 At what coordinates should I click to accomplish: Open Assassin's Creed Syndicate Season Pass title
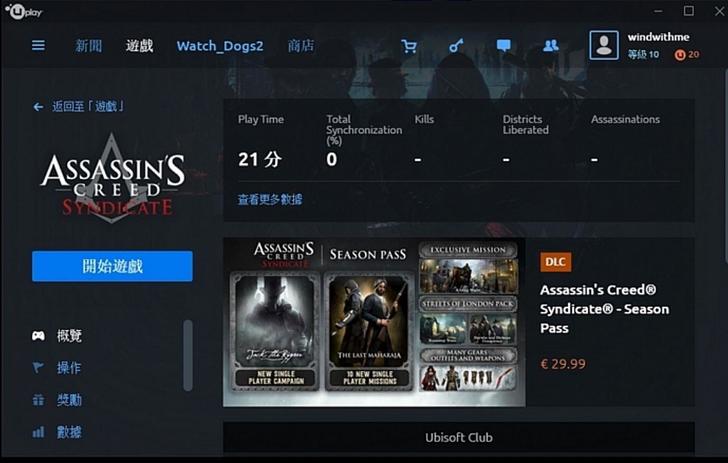click(604, 309)
